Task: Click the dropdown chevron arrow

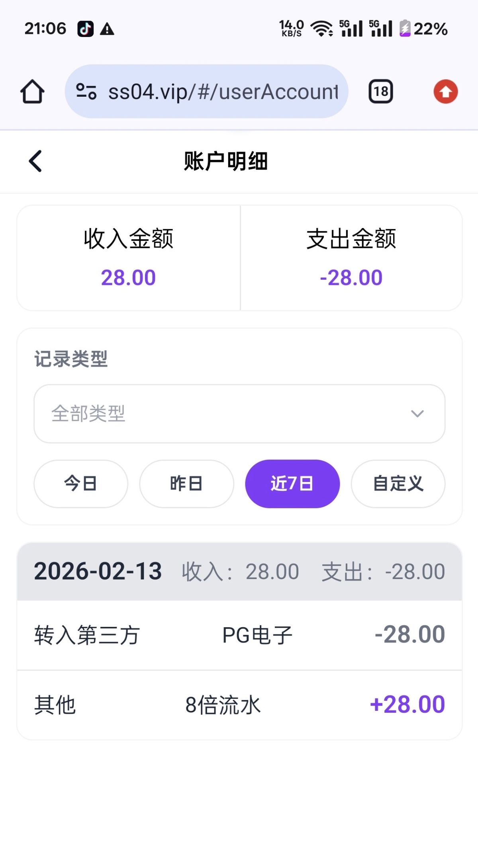Action: [417, 414]
